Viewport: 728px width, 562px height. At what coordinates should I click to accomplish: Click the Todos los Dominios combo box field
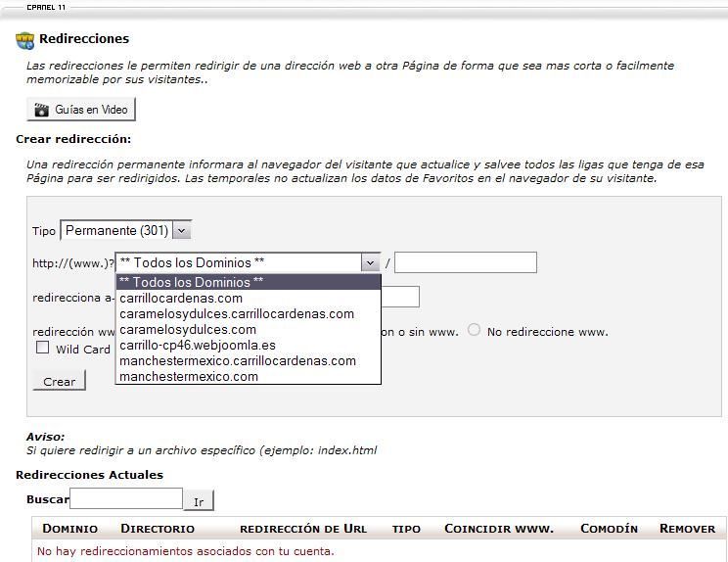[x=248, y=262]
